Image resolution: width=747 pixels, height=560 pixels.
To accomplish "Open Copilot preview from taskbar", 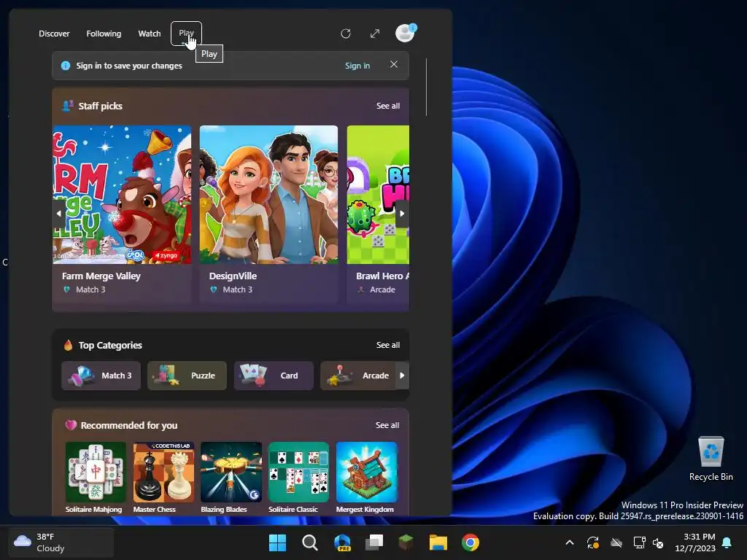I will point(343,542).
